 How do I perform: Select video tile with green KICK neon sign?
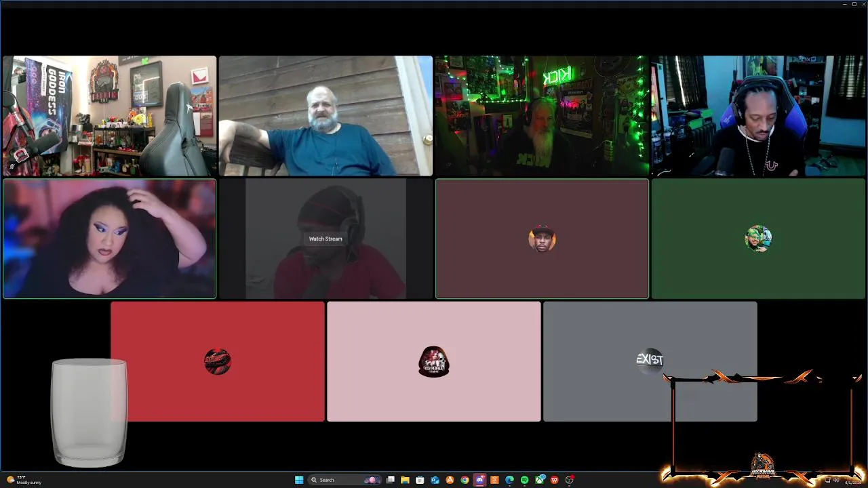542,116
